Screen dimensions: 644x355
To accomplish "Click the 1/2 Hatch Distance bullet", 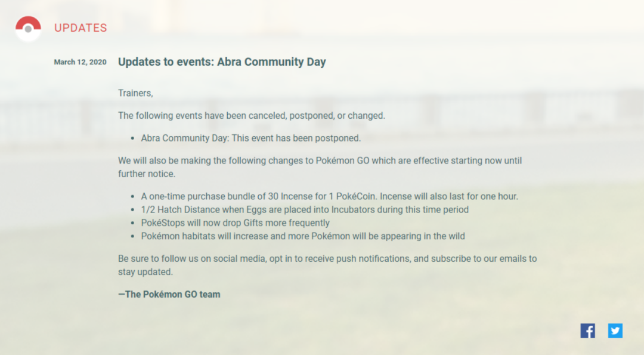I will coord(305,209).
